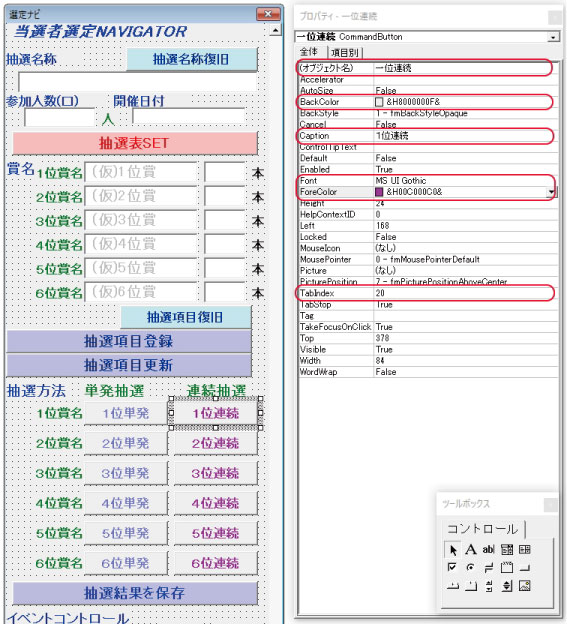Click the (仮)3位賞 name field

(141, 220)
